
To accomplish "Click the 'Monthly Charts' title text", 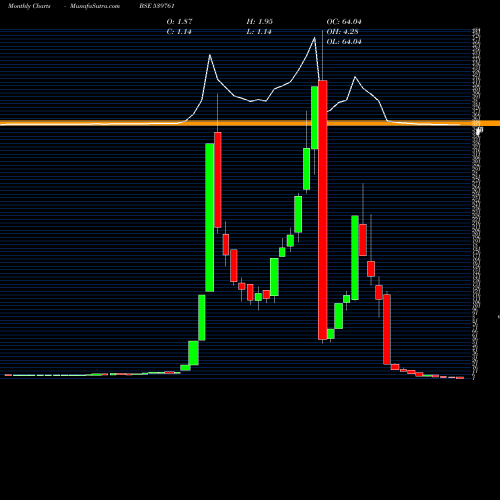I will (29, 6).
